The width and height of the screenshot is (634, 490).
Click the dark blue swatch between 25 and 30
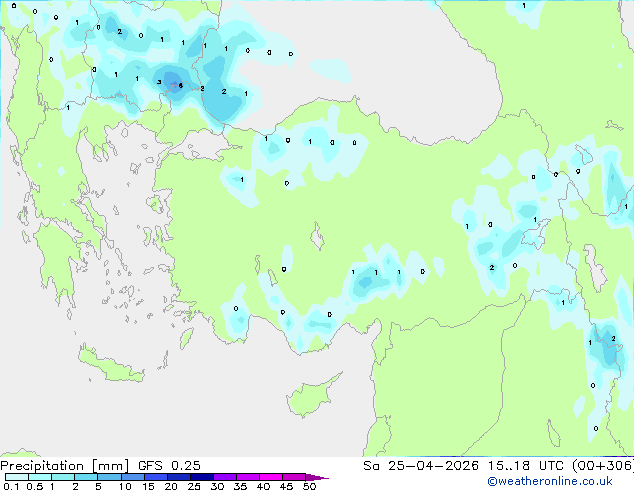[x=201, y=477]
